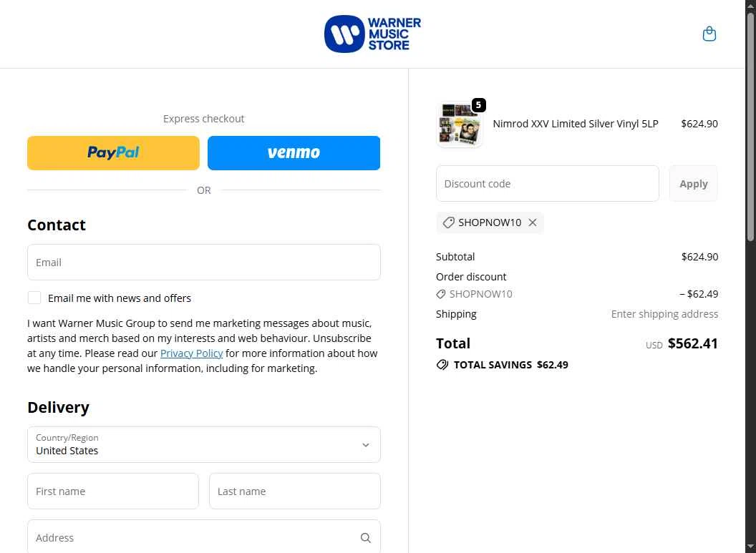Focus the Discount code field
The height and width of the screenshot is (553, 756).
point(547,184)
